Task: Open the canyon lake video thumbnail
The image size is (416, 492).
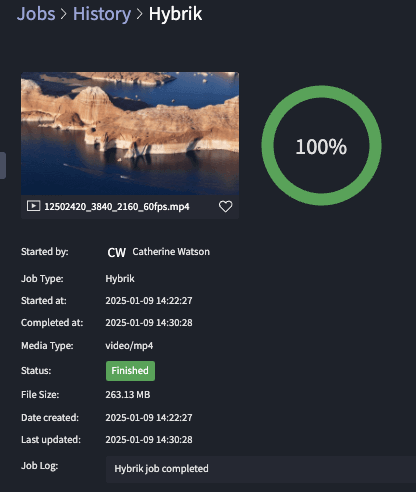Action: pyautogui.click(x=130, y=133)
